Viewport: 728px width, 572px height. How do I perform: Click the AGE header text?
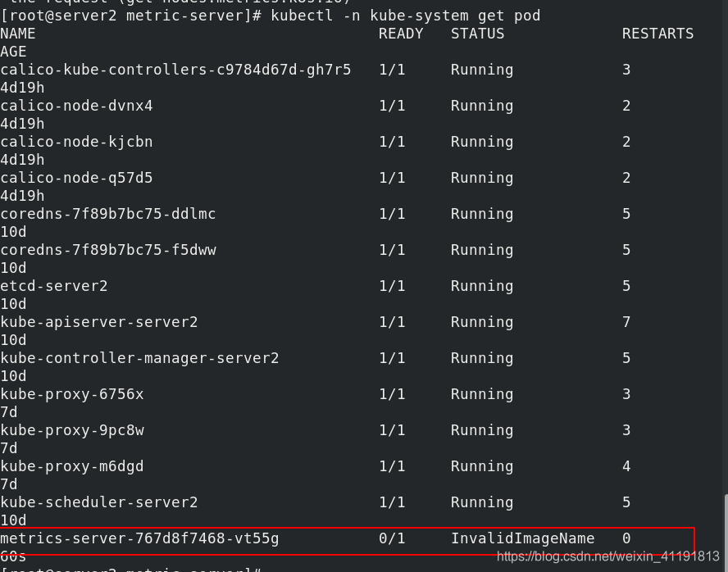pyautogui.click(x=13, y=52)
